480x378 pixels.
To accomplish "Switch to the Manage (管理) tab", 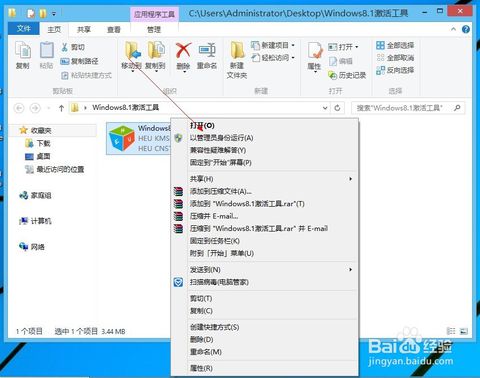I will click(x=154, y=30).
